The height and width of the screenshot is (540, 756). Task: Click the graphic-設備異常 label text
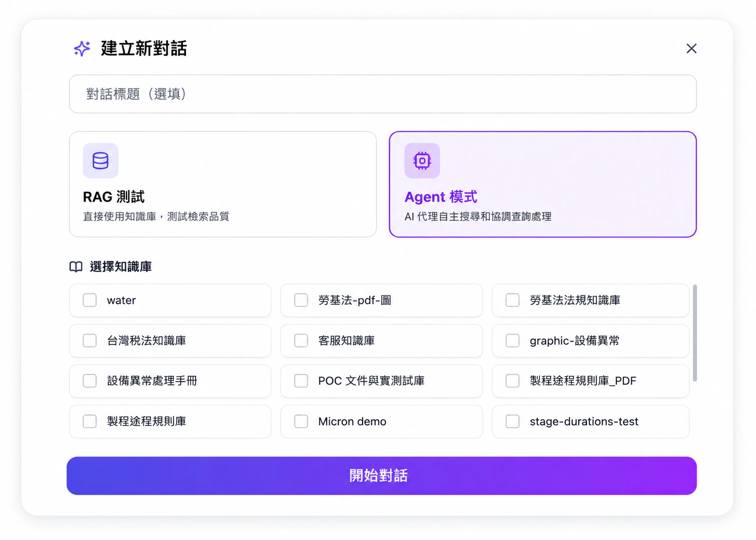[575, 341]
